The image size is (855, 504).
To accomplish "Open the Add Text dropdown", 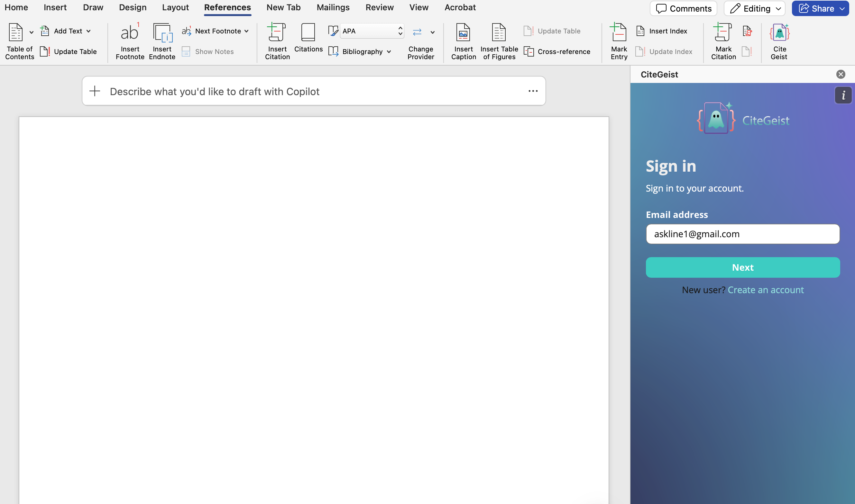I will [66, 31].
